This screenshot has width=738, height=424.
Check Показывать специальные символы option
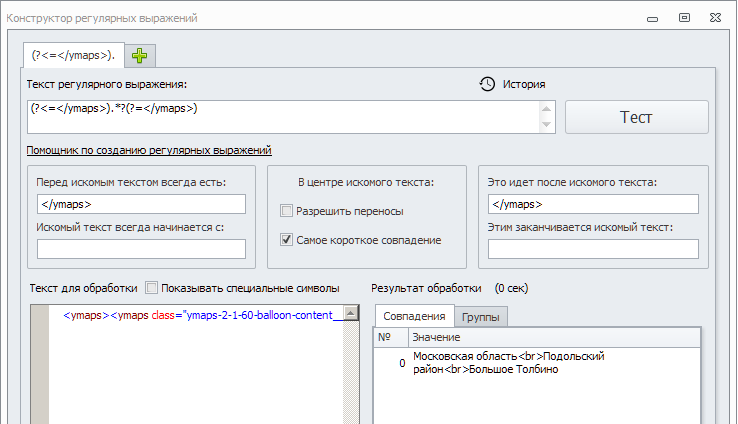152,288
